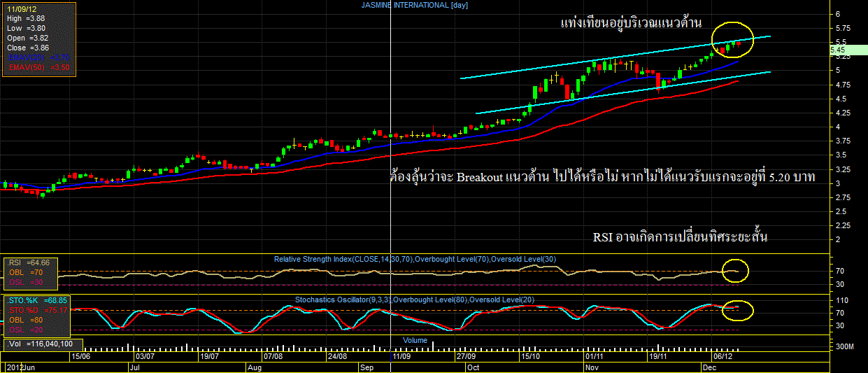Click the Stochastics Oscillator indicator title
Image resolution: width=868 pixels, height=373 pixels.
click(x=415, y=300)
